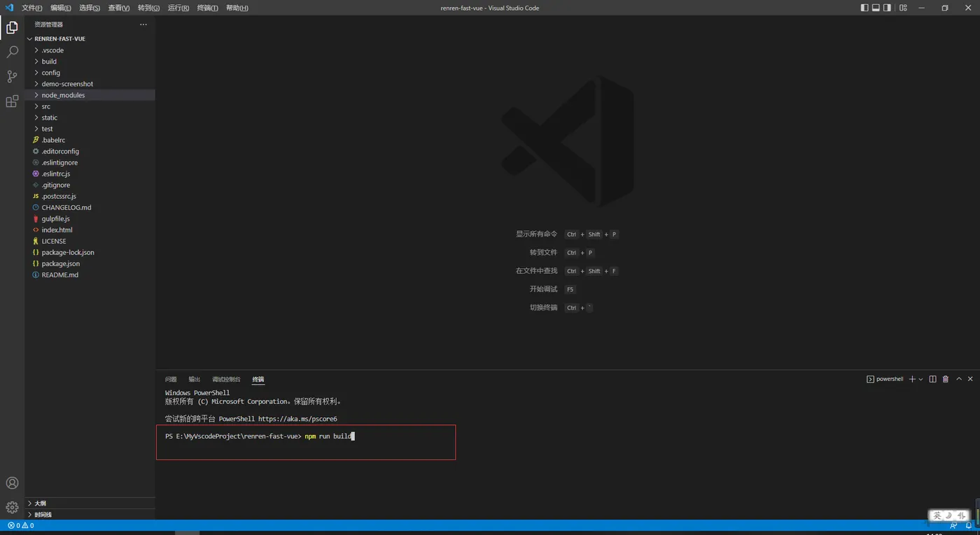Expand the config folder
Viewport: 980px width, 535px height.
pyautogui.click(x=90, y=73)
